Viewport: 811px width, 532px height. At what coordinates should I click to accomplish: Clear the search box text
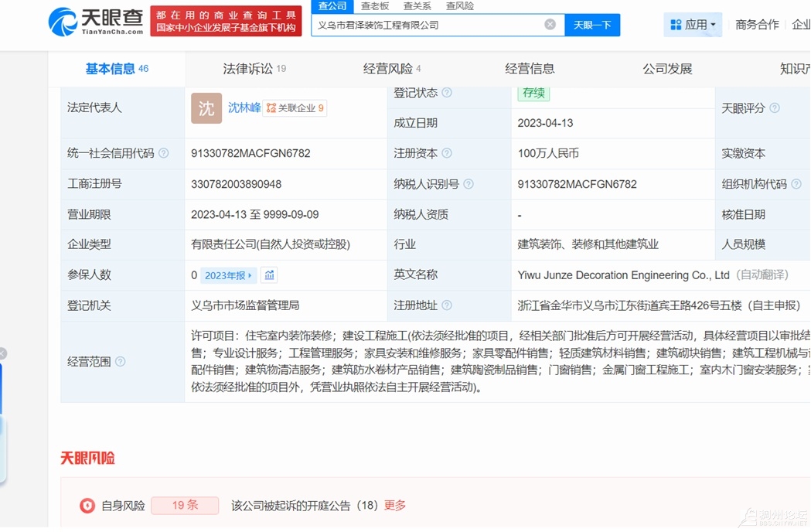coord(550,25)
